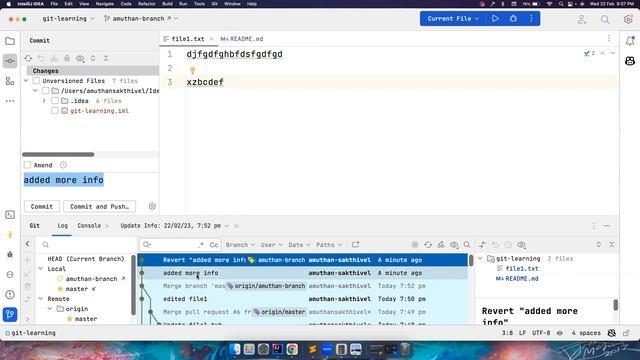The image size is (640, 360).
Task: Check the Unversioned Files checkbox
Action: (36, 81)
